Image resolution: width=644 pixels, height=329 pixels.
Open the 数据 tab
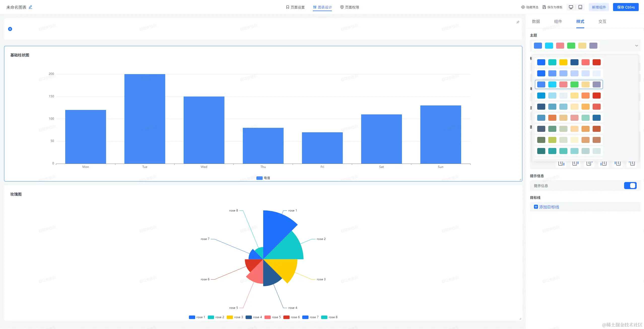pyautogui.click(x=536, y=21)
